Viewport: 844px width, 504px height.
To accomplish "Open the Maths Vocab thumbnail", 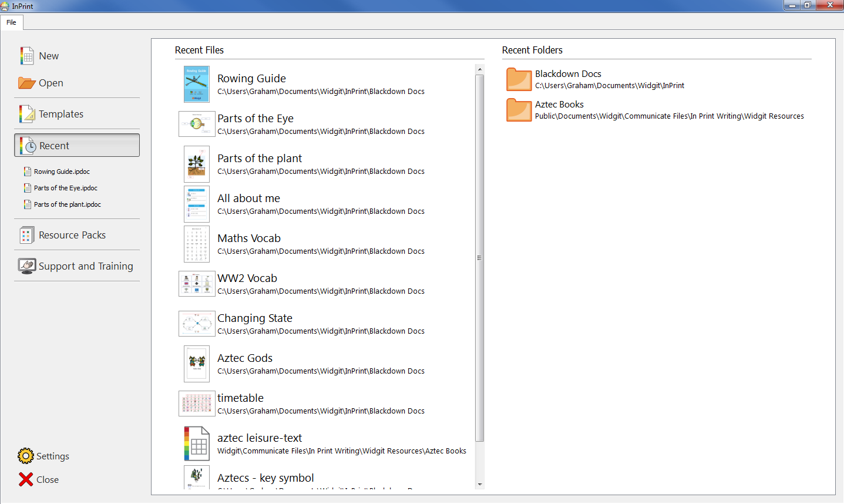I will click(197, 244).
